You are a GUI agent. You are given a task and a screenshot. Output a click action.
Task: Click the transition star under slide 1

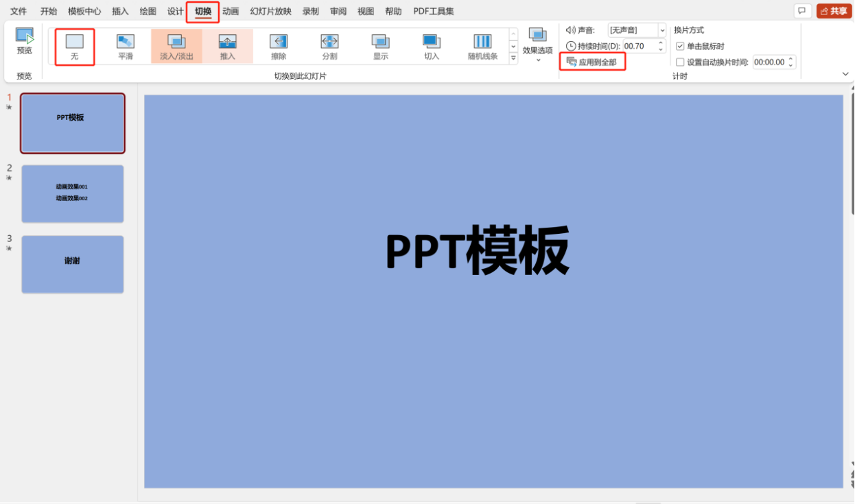point(10,107)
